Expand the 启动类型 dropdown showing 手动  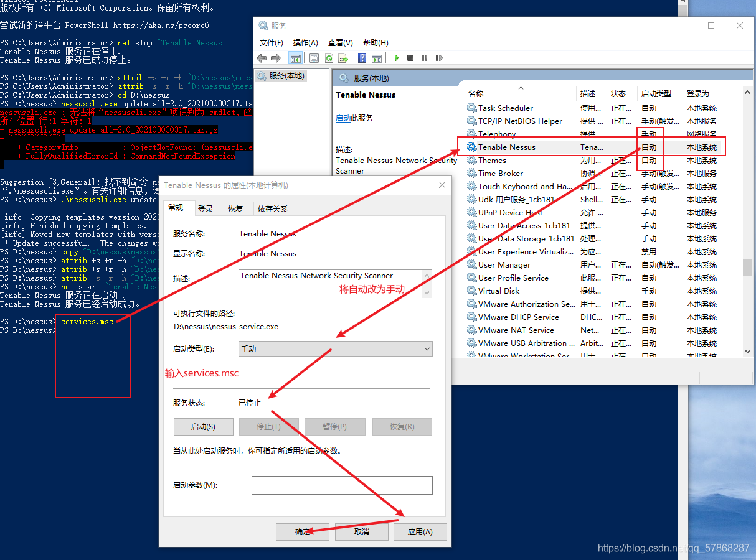(x=336, y=349)
